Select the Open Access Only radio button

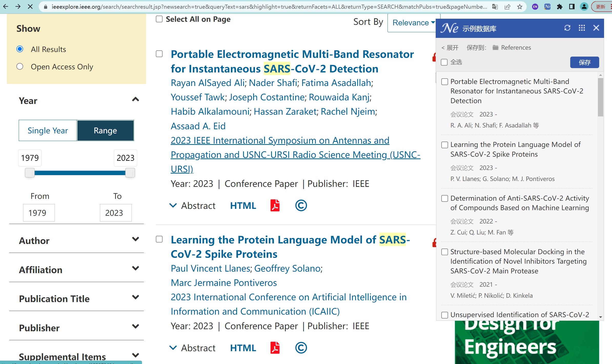20,67
